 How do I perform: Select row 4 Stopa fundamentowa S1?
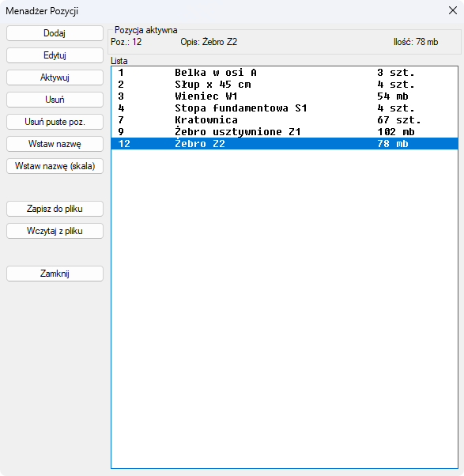click(x=285, y=108)
